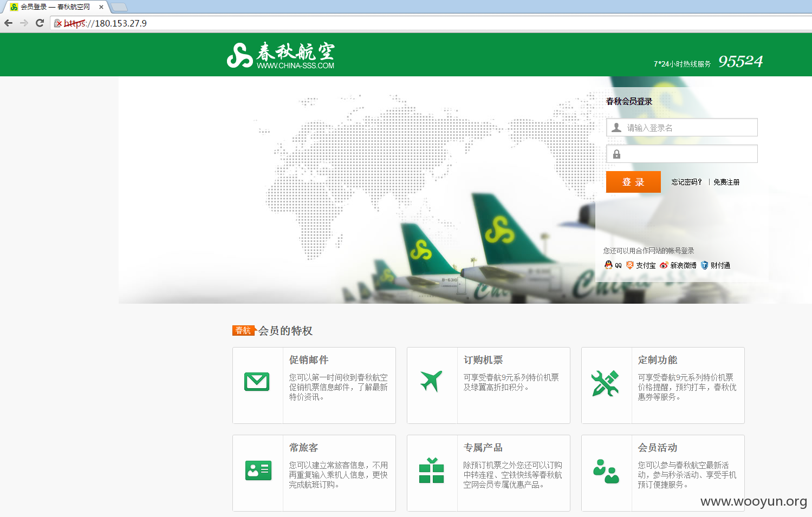Focus the 请输入登录名 username field
The width and height of the screenshot is (812, 517).
681,127
